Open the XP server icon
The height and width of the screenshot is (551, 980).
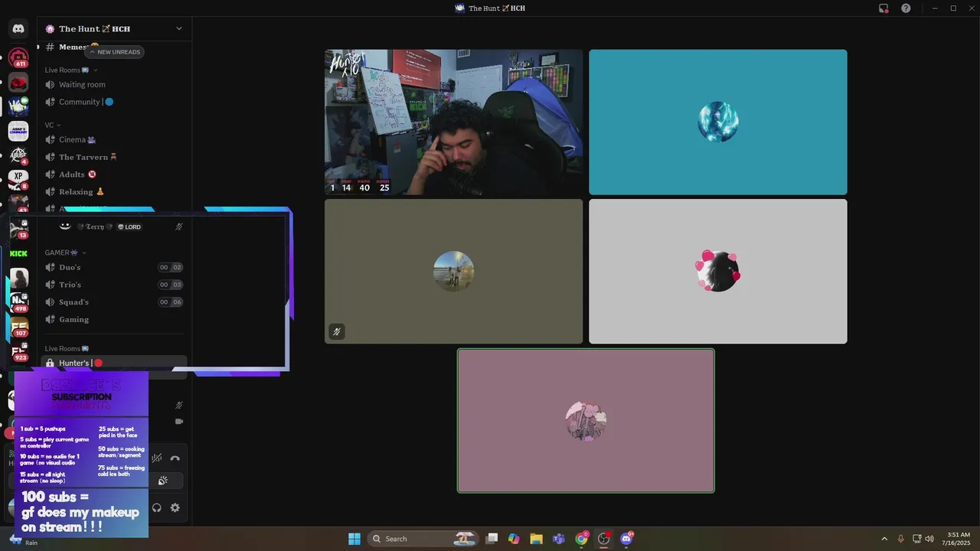pos(18,180)
